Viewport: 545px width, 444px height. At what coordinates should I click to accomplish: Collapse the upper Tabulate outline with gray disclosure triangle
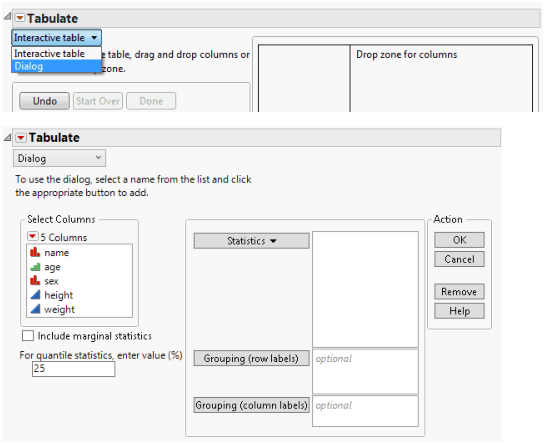click(x=7, y=16)
